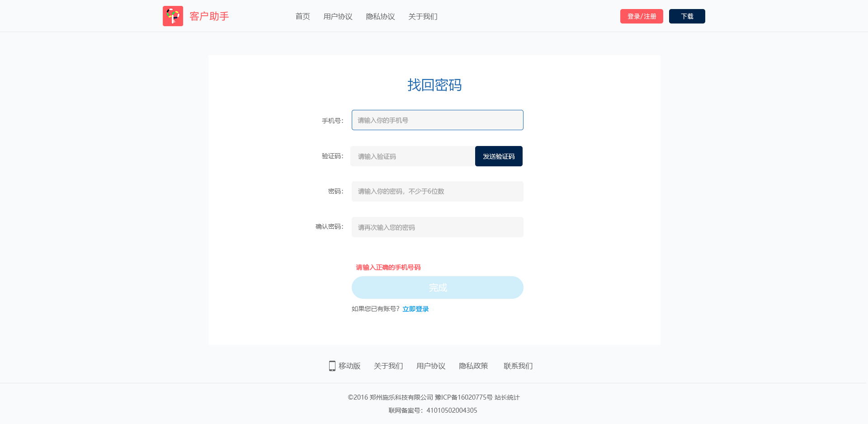Click the 下载 button in header
This screenshot has height=424, width=868.
[x=687, y=16]
